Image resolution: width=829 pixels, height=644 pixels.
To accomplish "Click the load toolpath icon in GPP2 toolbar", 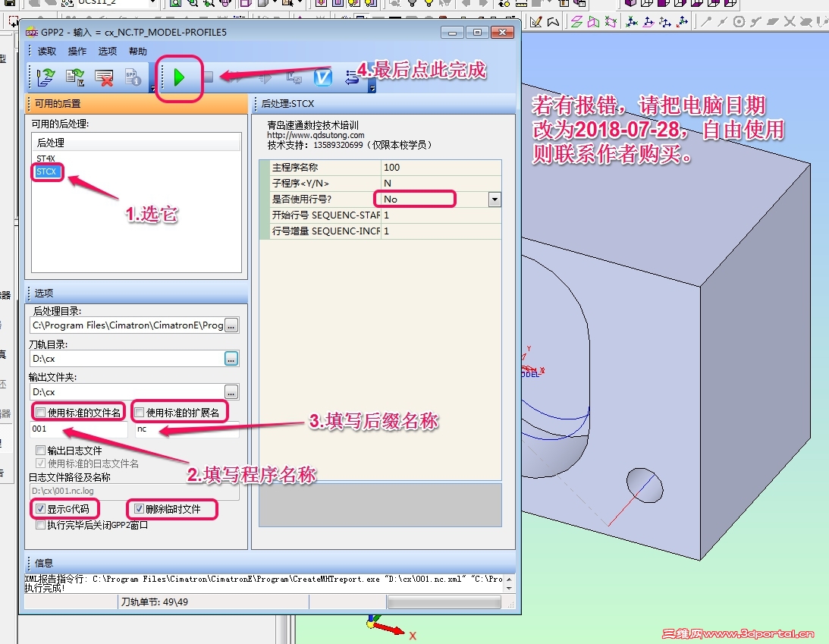I will click(46, 77).
